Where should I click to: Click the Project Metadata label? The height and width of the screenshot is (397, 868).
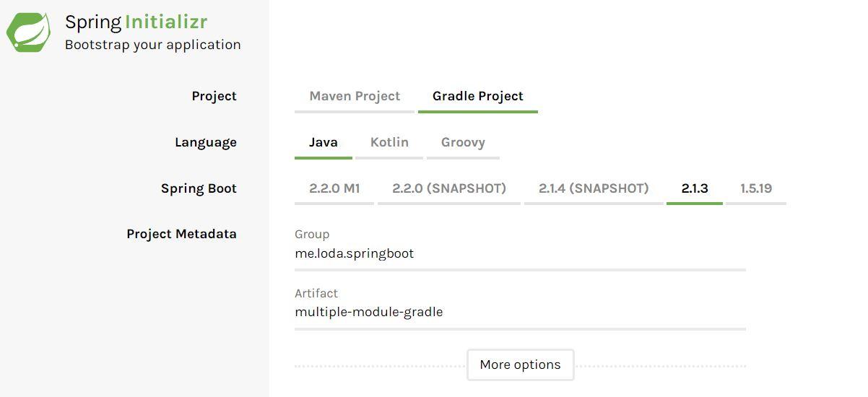pos(181,234)
